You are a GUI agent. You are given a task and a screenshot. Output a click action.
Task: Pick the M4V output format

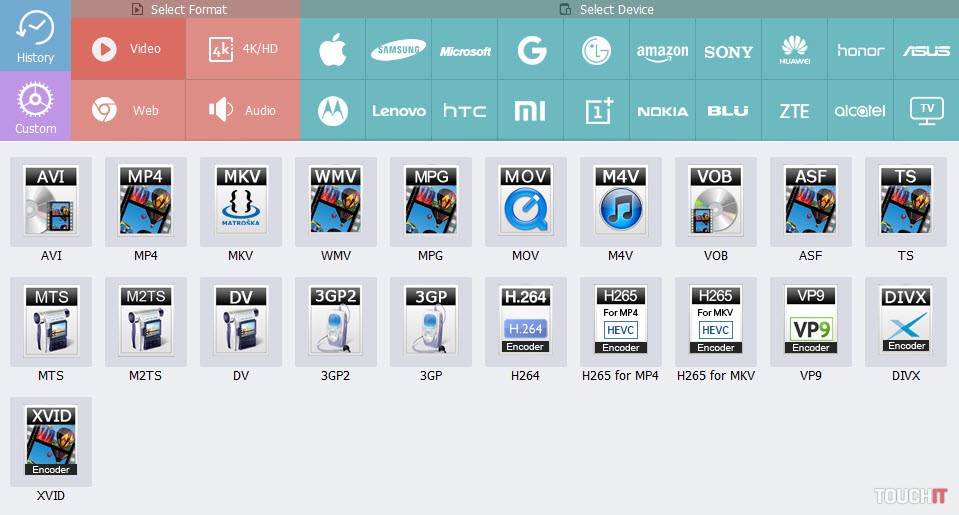click(621, 202)
